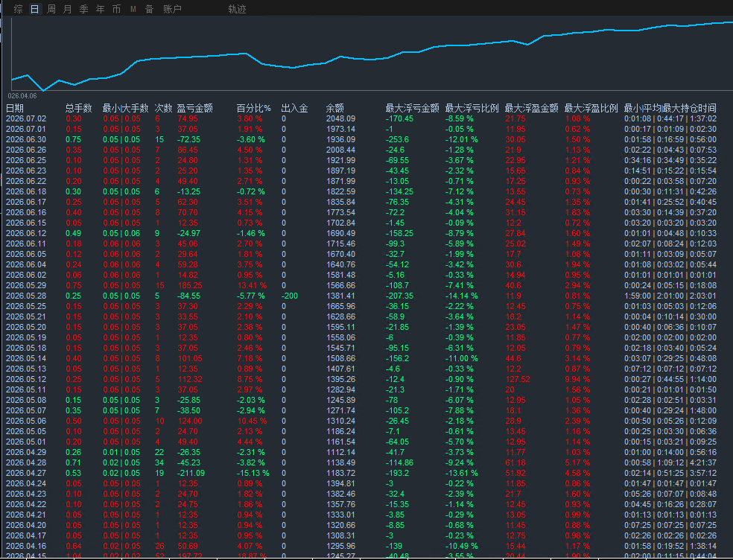Click the 百分比% column header
The image size is (733, 560).
coord(253,108)
